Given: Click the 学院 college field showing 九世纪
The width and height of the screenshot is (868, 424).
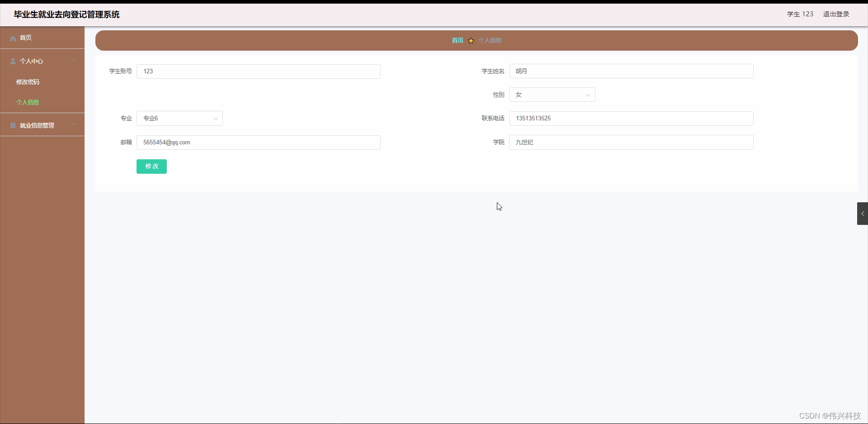Looking at the screenshot, I should (x=631, y=142).
